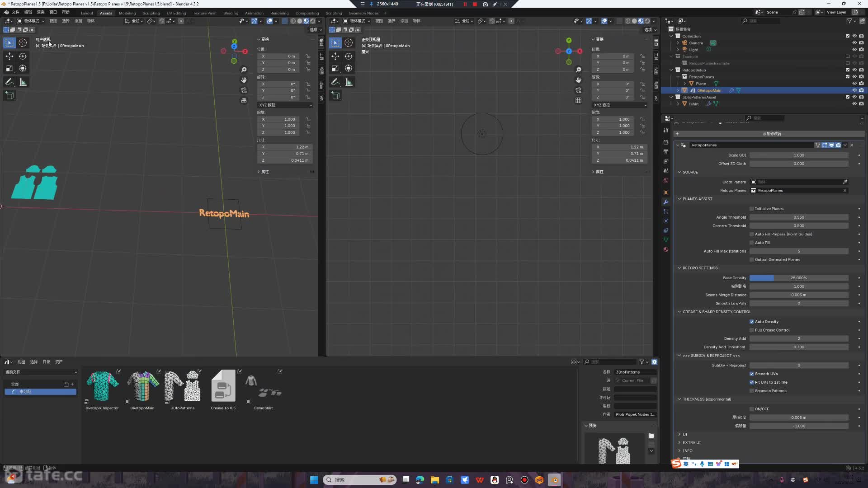Open the Object properties orange square tab
Screen dimensions: 868x488
pyautogui.click(x=665, y=192)
